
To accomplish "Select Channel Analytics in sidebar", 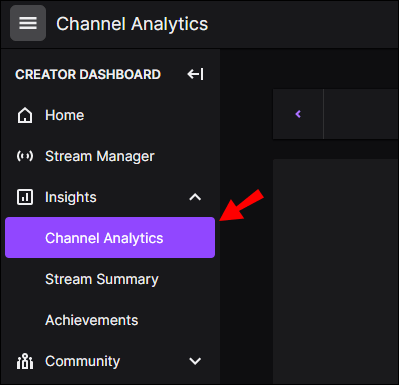I will click(110, 238).
